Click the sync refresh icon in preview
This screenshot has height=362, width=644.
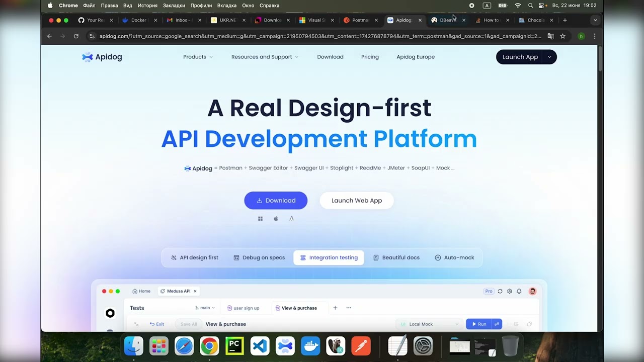pyautogui.click(x=500, y=291)
